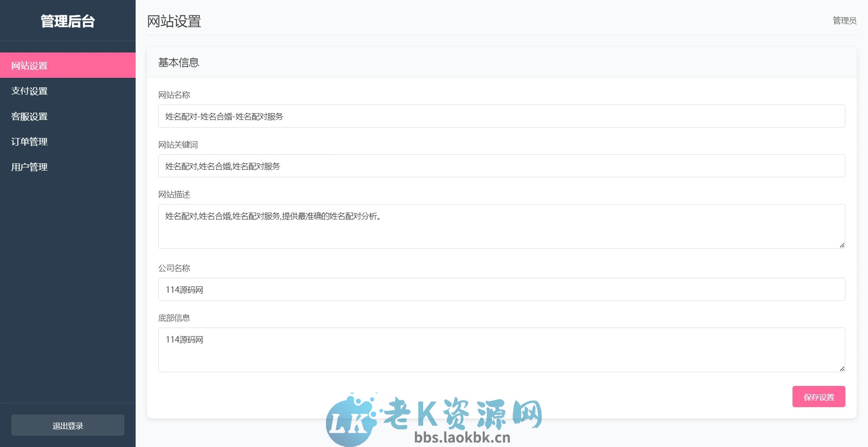Image resolution: width=868 pixels, height=447 pixels.
Task: Switch to 客服设置 in the sidebar
Action: click(x=30, y=116)
